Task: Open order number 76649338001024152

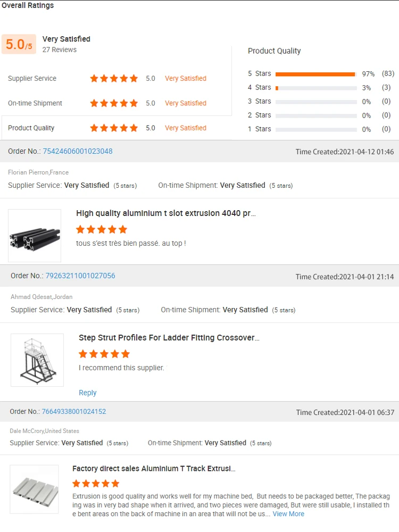Action: click(x=74, y=411)
